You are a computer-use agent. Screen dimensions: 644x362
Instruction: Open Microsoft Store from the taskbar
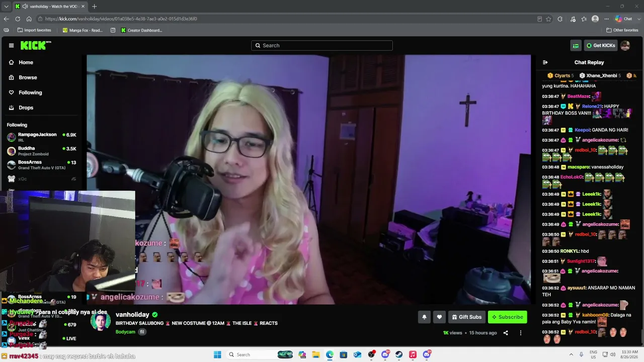pyautogui.click(x=344, y=354)
